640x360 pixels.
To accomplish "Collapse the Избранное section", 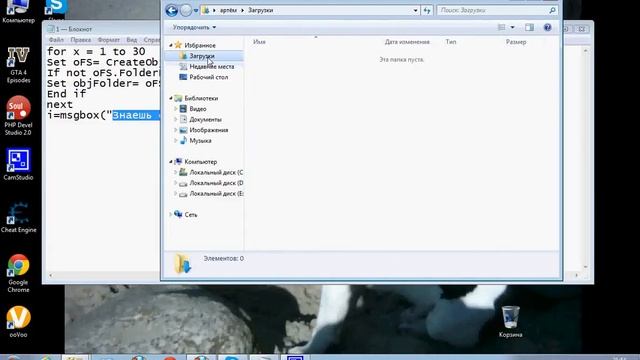I will (171, 45).
